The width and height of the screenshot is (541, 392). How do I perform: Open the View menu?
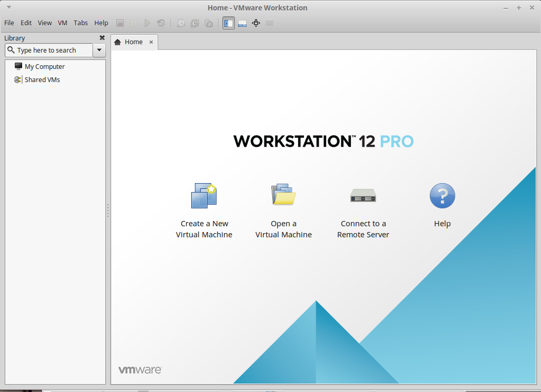45,23
